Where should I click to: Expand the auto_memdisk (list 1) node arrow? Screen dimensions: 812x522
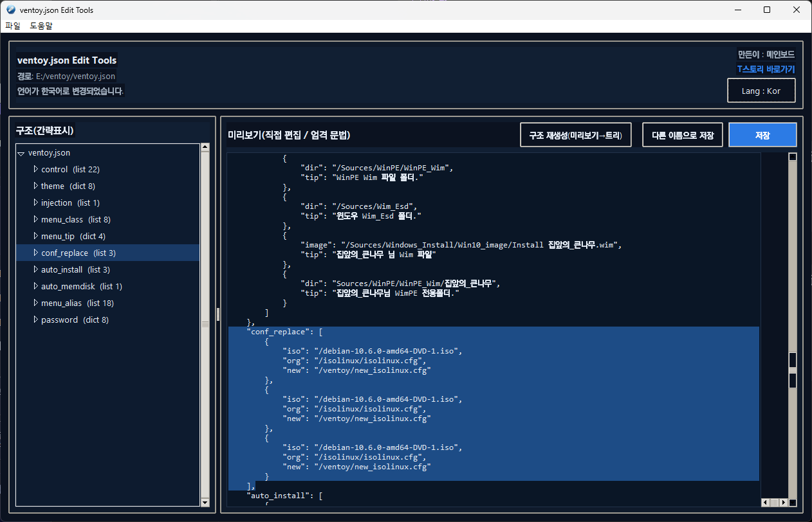pyautogui.click(x=36, y=286)
